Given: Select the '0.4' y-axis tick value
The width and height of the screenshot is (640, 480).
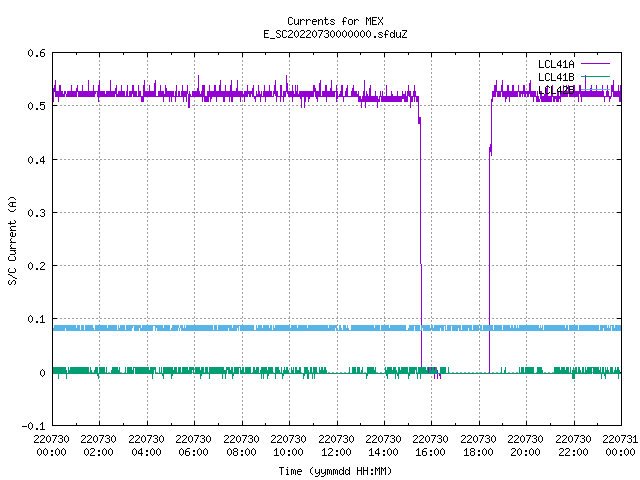Looking at the screenshot, I should click(36, 160).
